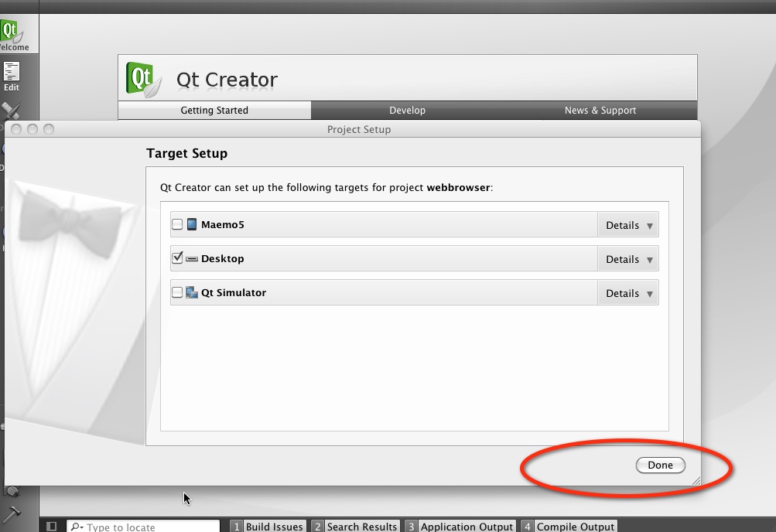This screenshot has height=532, width=776.
Task: Open the Application Output pane
Action: coord(460,527)
